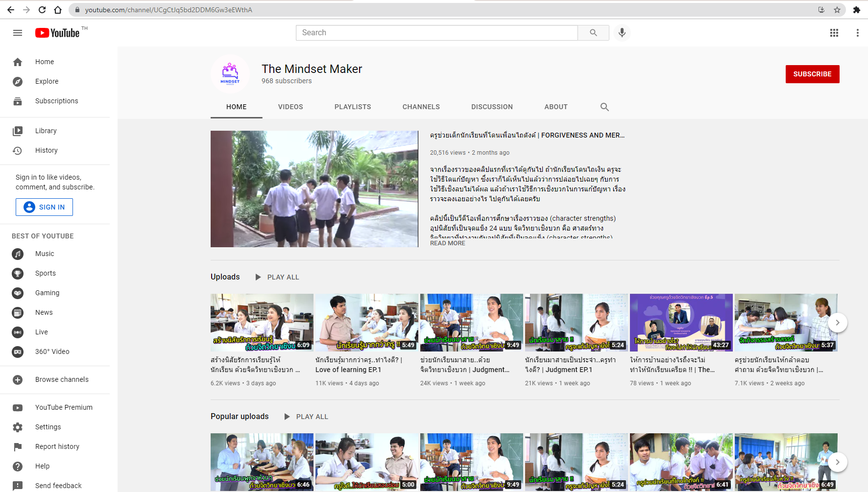Bookmark this page with star icon
868x492 pixels.
[x=837, y=10]
